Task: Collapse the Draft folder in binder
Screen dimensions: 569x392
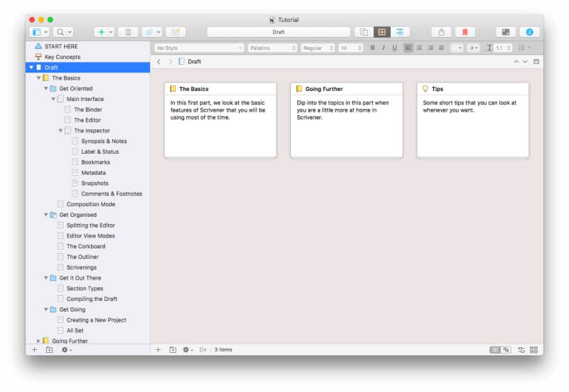Action: point(31,68)
